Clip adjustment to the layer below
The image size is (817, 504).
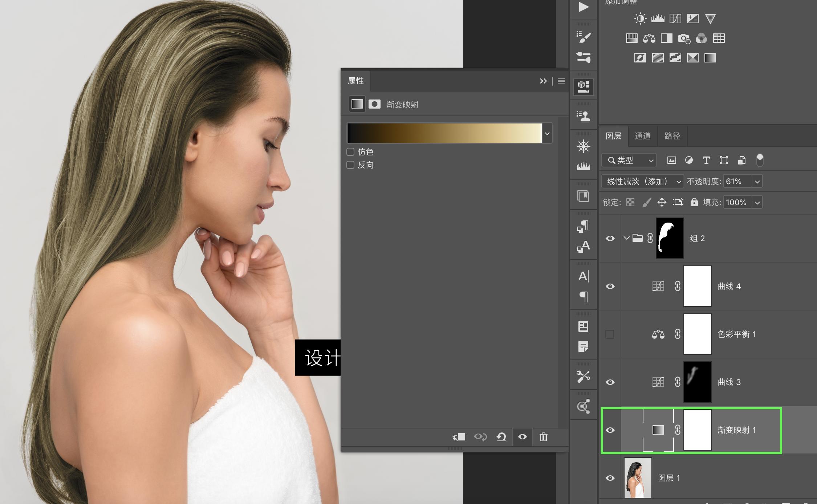(x=459, y=437)
